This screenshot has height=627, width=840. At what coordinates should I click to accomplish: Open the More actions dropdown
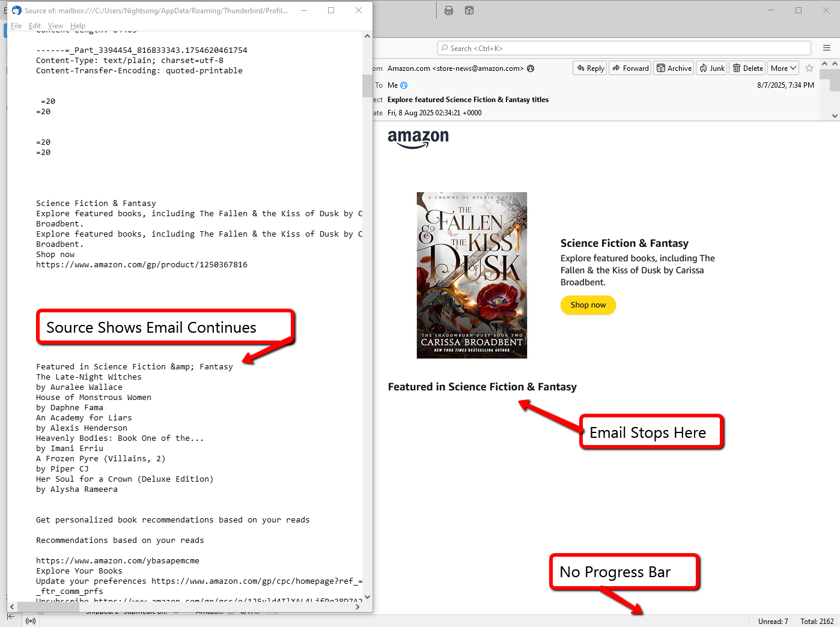click(784, 68)
